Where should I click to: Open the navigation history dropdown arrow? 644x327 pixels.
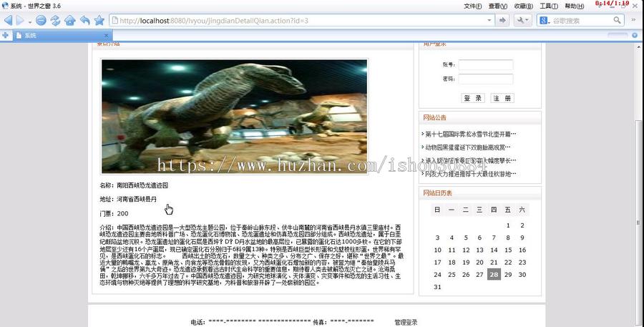point(29,21)
